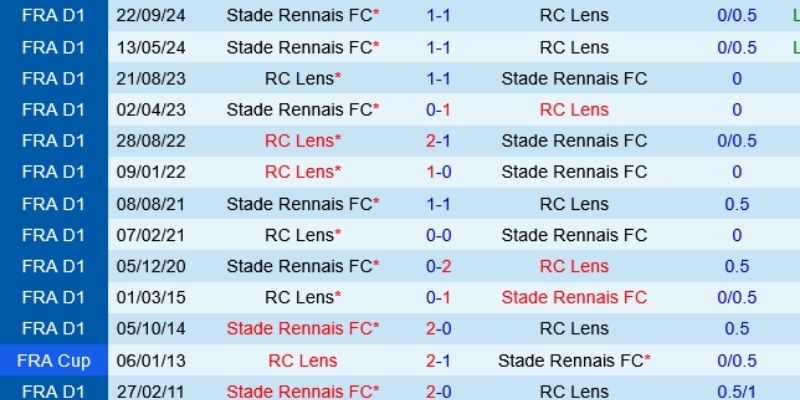Viewport: 800px width, 400px height.
Task: Click the FRA Cup league label
Action: click(x=54, y=360)
